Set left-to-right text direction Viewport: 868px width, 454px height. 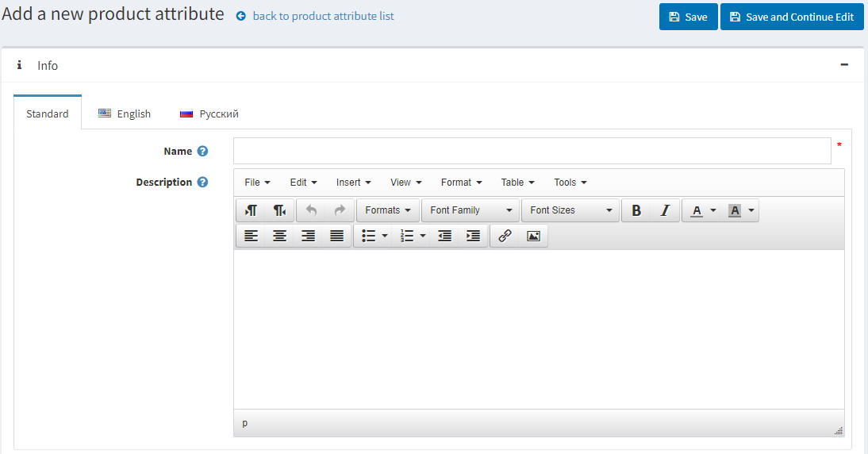point(251,210)
